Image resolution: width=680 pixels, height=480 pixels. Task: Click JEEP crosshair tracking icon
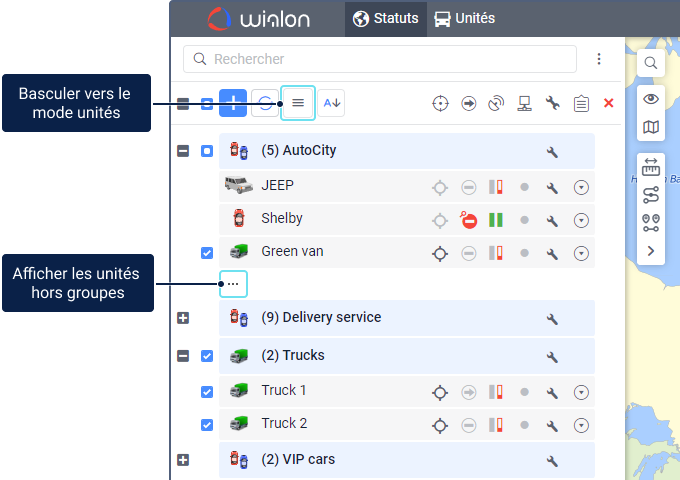coord(440,188)
